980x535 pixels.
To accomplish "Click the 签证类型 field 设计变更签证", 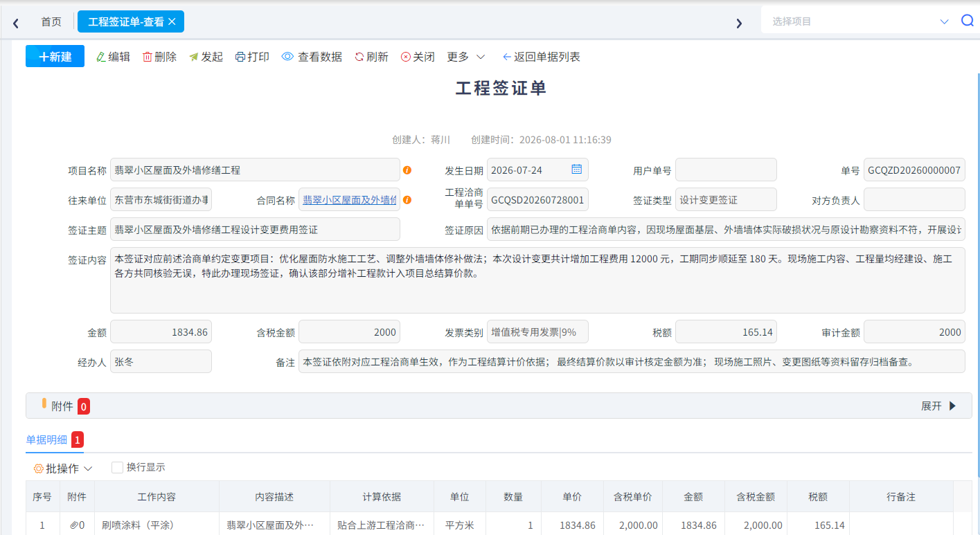I will click(x=726, y=199).
